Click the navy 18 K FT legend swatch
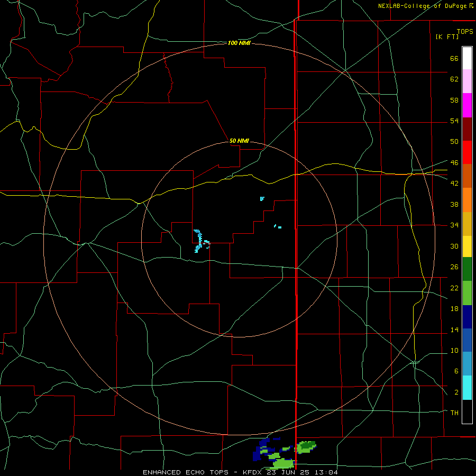This screenshot has width=476, height=476. click(x=467, y=317)
